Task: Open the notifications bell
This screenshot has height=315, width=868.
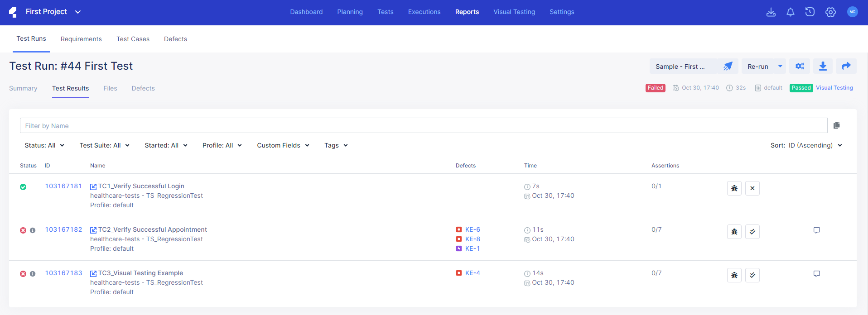Action: click(790, 12)
